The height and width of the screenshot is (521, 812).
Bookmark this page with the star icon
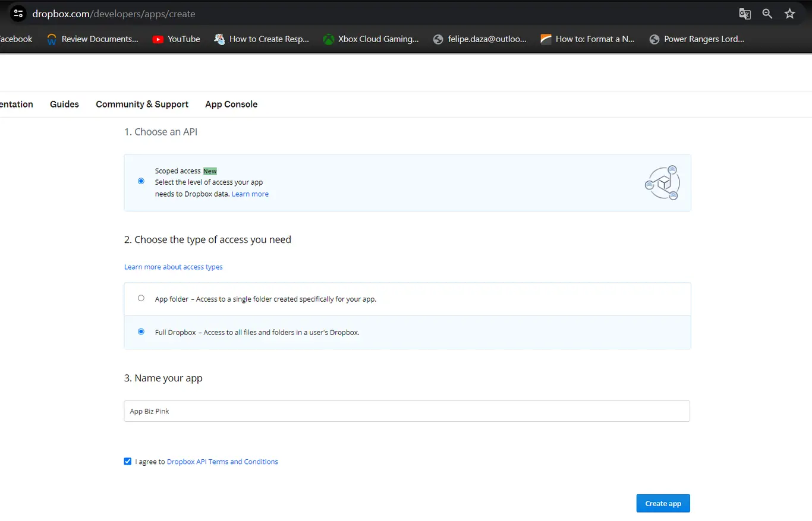click(790, 14)
